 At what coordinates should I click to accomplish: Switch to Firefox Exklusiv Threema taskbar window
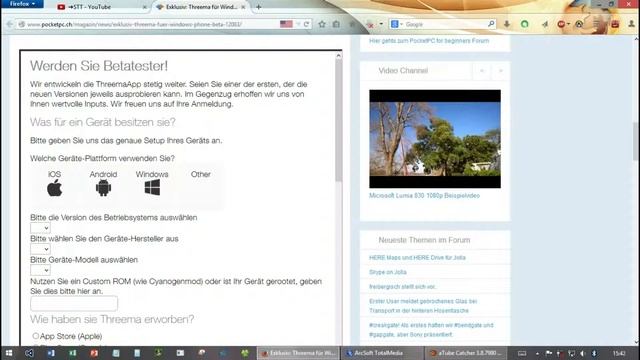point(298,353)
